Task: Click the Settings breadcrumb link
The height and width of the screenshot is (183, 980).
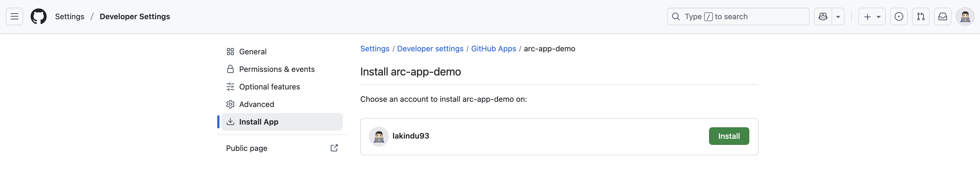Action: 375,48
